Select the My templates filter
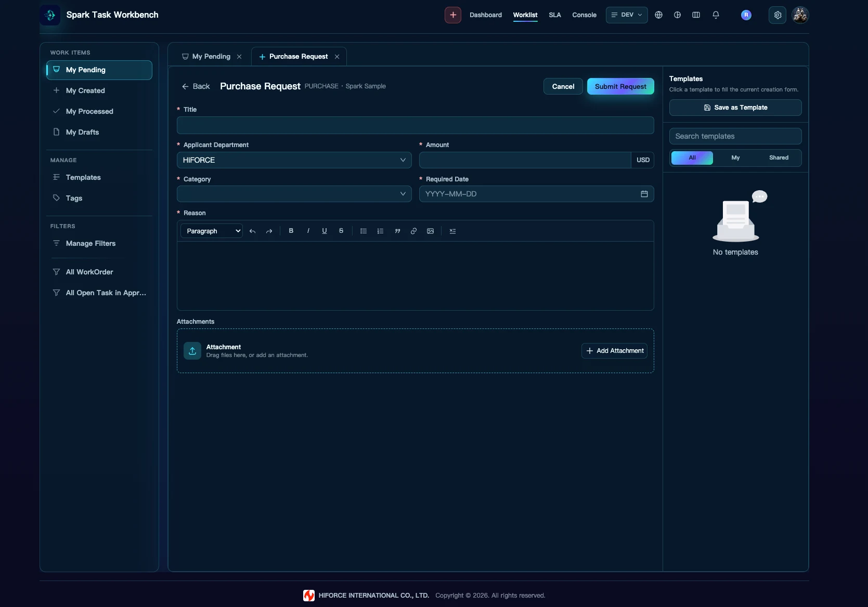Screen dimensions: 868x607 point(735,158)
